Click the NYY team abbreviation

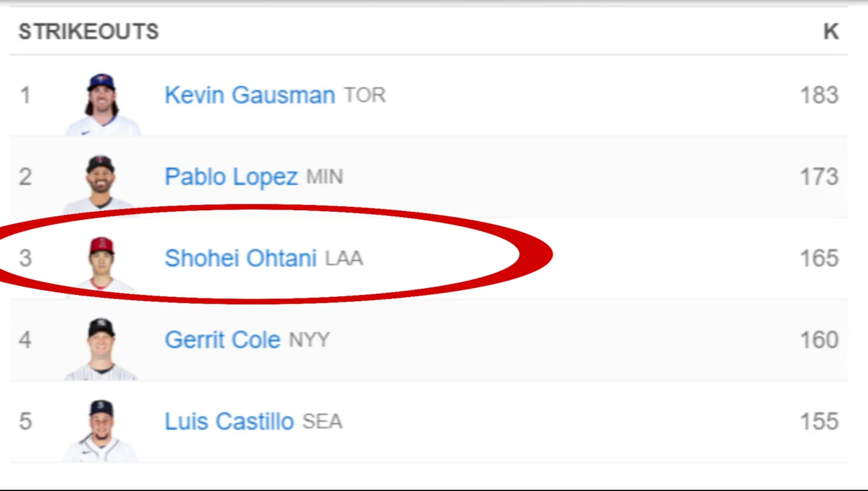pyautogui.click(x=309, y=340)
